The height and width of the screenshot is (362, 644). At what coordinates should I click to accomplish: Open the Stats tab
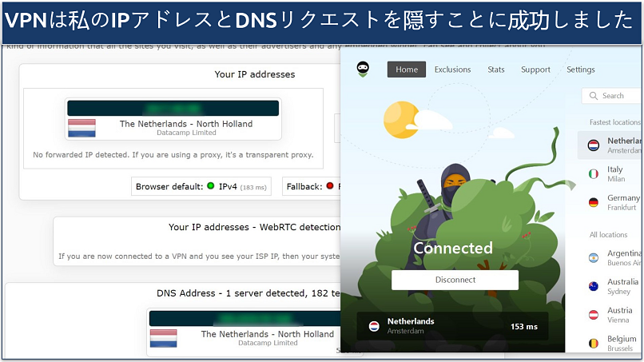pyautogui.click(x=495, y=70)
